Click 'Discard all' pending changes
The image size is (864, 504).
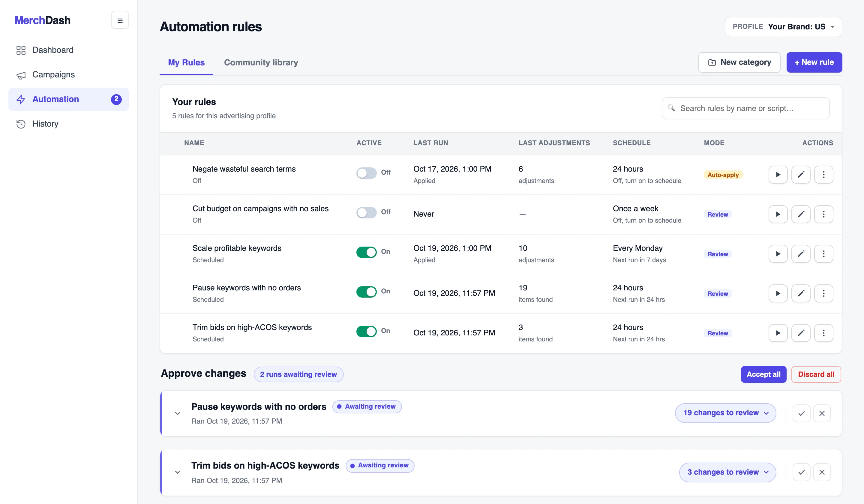[816, 374]
